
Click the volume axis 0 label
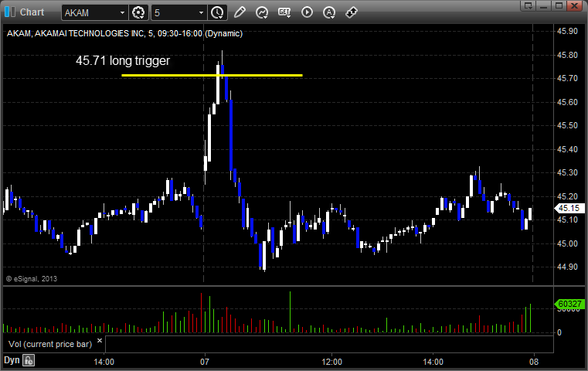point(559,332)
